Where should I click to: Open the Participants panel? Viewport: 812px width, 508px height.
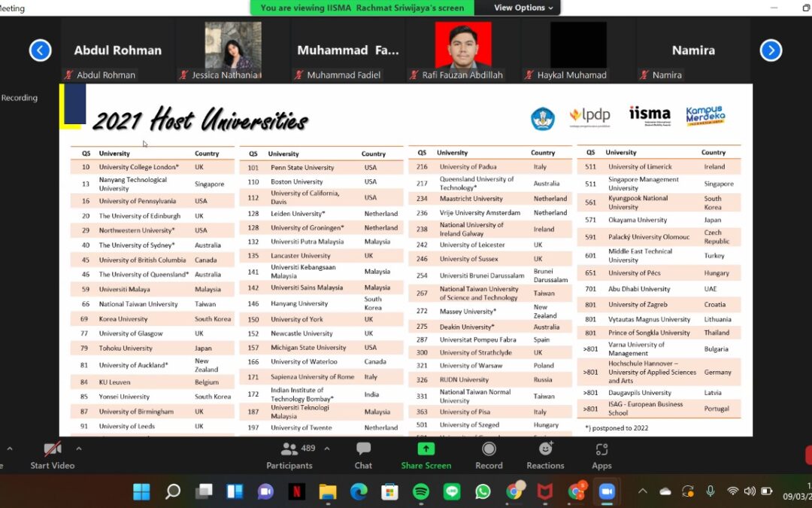289,455
